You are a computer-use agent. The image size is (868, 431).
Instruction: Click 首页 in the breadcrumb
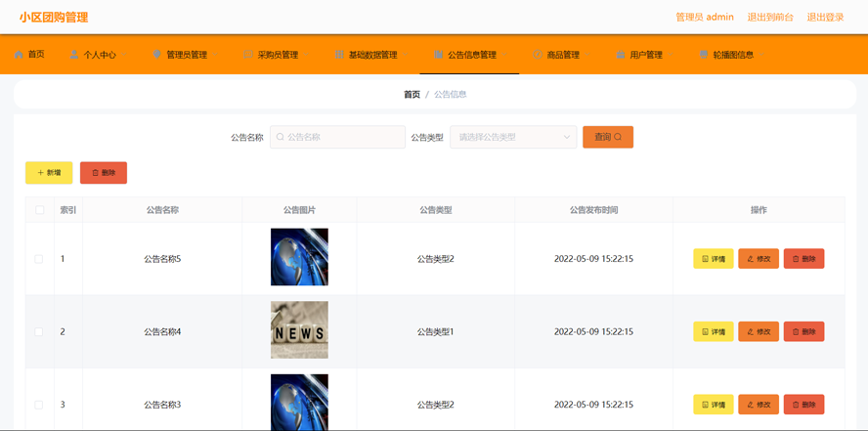[412, 95]
